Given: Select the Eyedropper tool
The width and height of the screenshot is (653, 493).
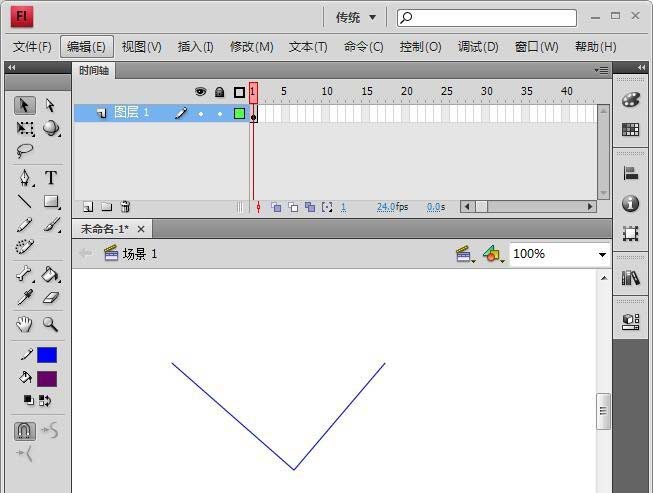Looking at the screenshot, I should [x=25, y=298].
